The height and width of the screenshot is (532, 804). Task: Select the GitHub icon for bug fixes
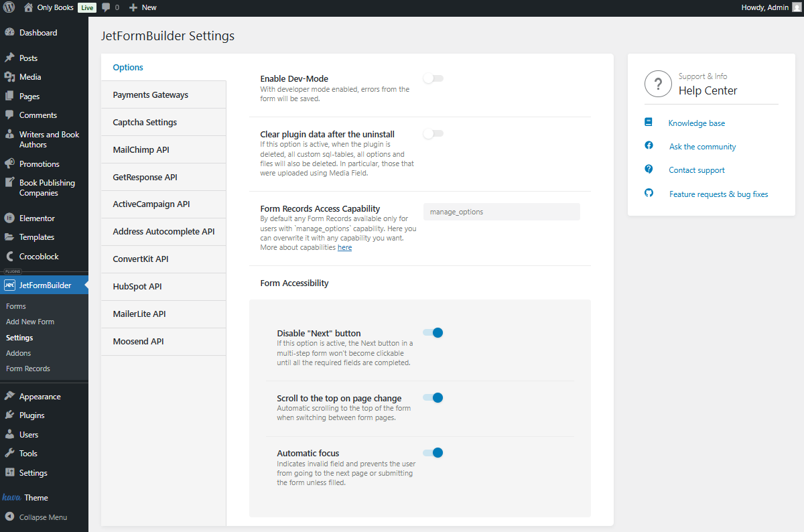(x=649, y=194)
